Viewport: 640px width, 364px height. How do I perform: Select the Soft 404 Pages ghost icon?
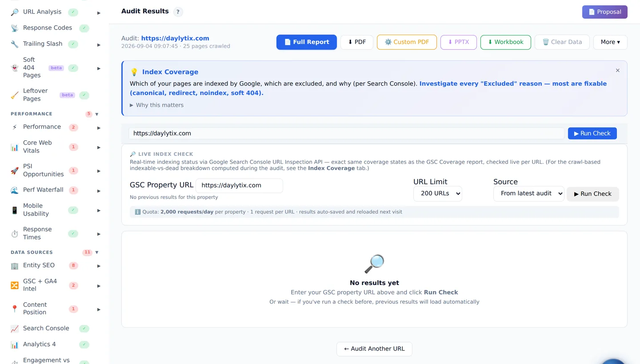[x=15, y=68]
